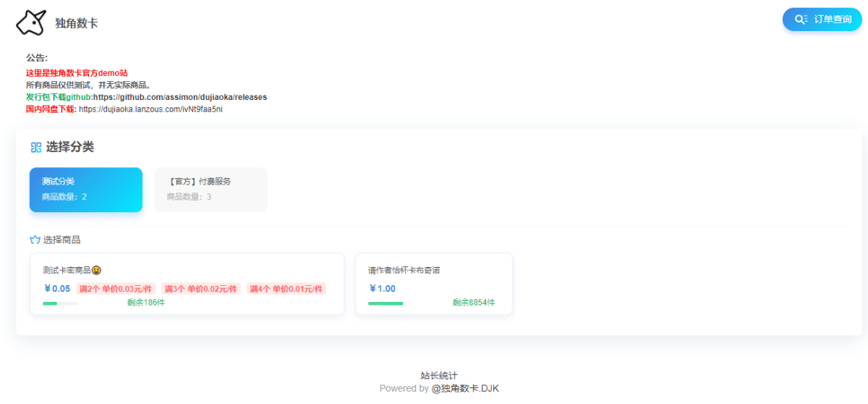
Task: Click the 满2个 单价0.03元/件 tag
Action: [x=116, y=289]
